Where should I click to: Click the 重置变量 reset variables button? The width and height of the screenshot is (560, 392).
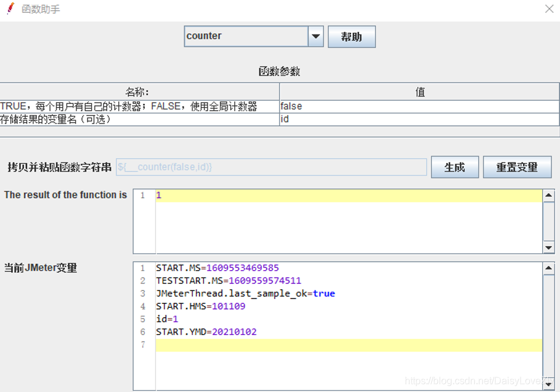click(517, 167)
